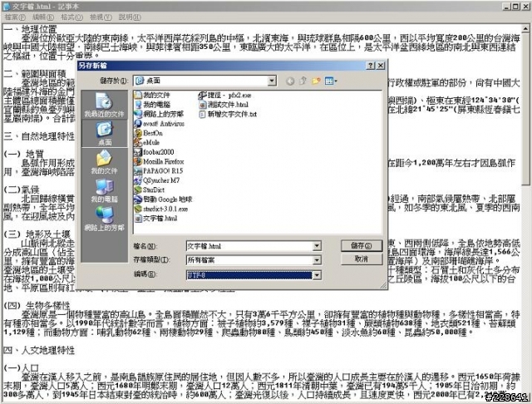Click the 儲存 save button
Viewport: 532px width, 404px height.
(x=362, y=245)
